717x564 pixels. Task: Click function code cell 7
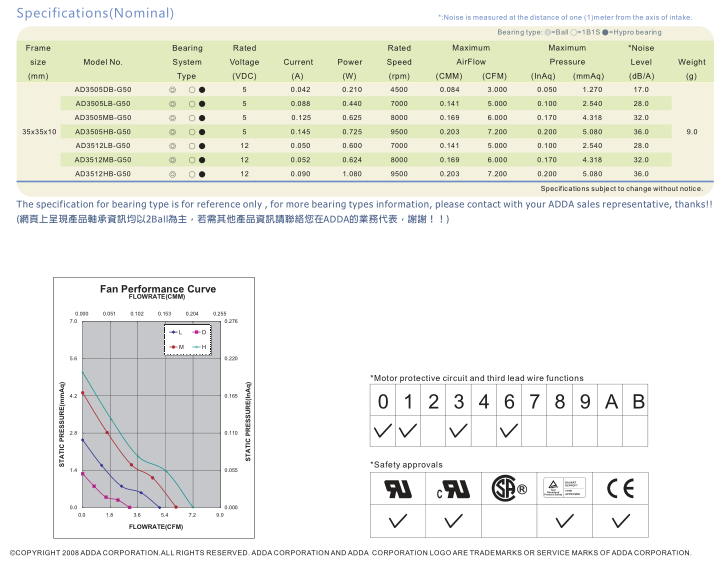pos(534,401)
